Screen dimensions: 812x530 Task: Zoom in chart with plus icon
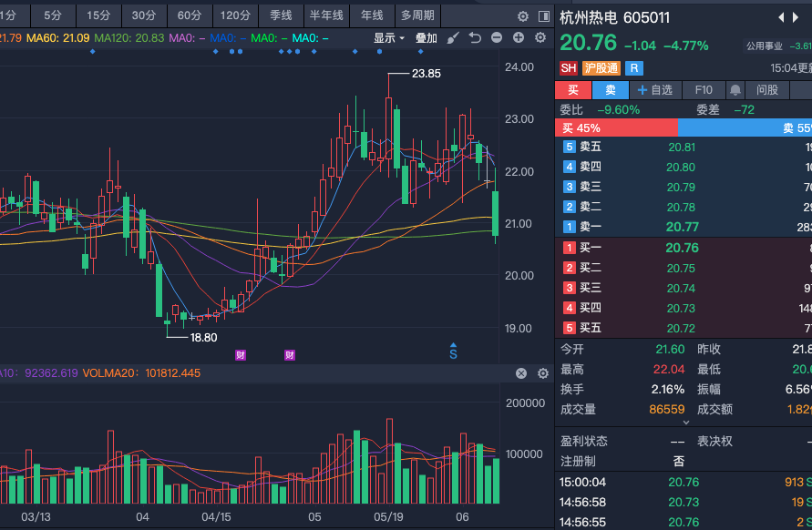click(x=519, y=37)
